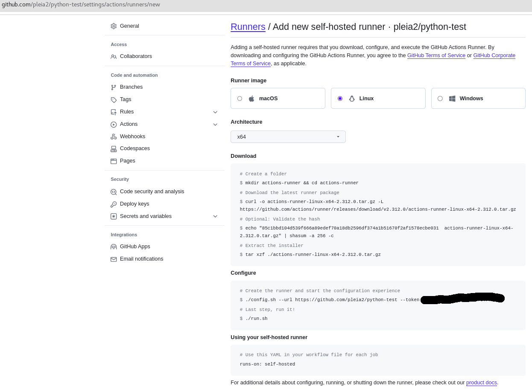
Task: Click the mkdir actions-runner command text
Action: pyautogui.click(x=302, y=183)
